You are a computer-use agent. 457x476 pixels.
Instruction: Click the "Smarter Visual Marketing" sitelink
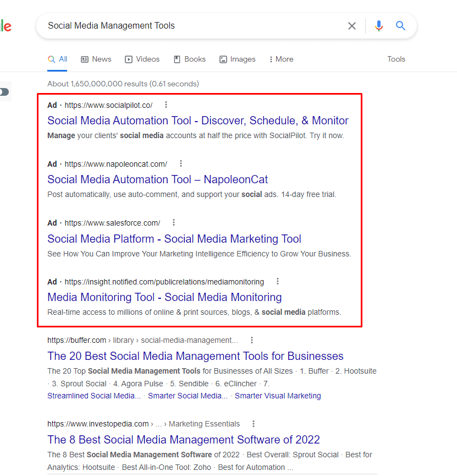[278, 396]
